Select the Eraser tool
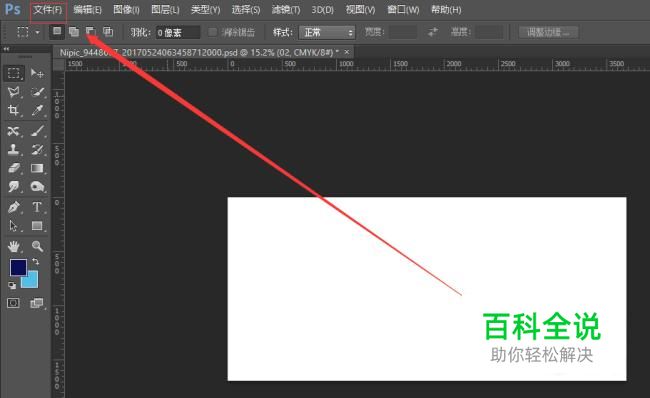This screenshot has height=398, width=650. coord(14,168)
